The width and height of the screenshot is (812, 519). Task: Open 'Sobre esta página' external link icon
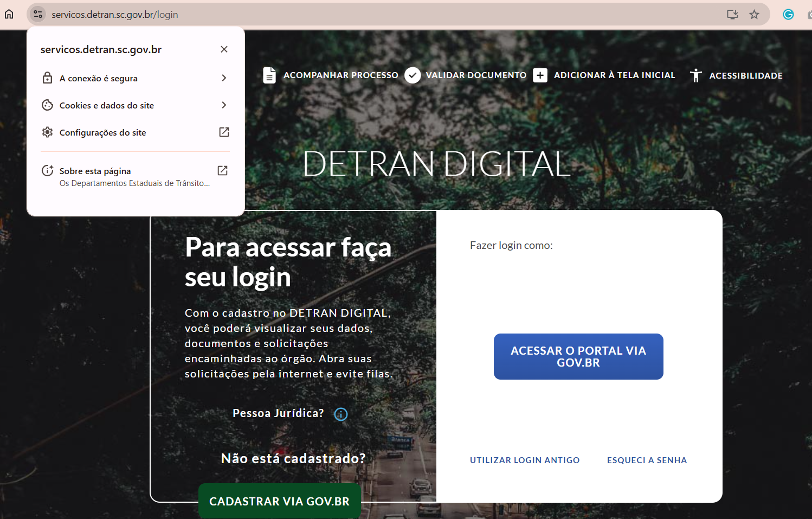tap(223, 171)
